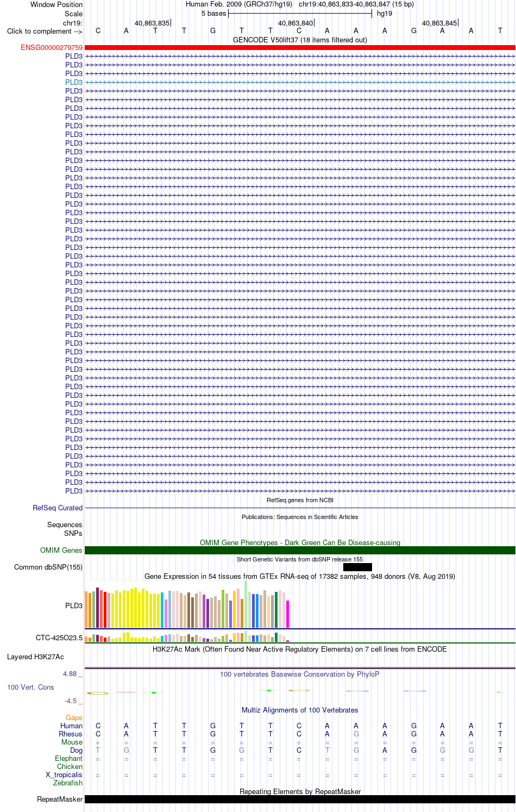The image size is (516, 812).
Task: Click the dark green OMIM Genes bar
Action: click(300, 551)
